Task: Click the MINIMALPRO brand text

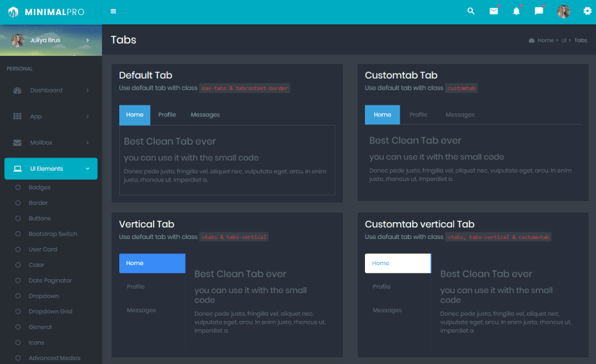Action: click(x=54, y=12)
